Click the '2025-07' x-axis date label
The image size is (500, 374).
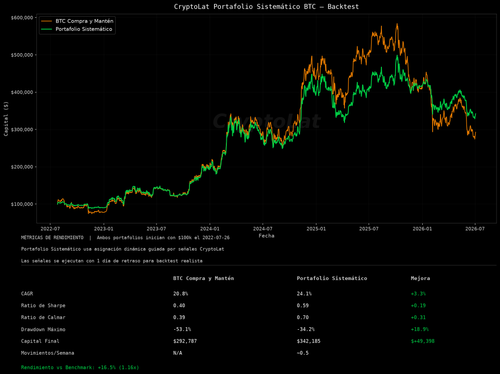tap(369, 229)
